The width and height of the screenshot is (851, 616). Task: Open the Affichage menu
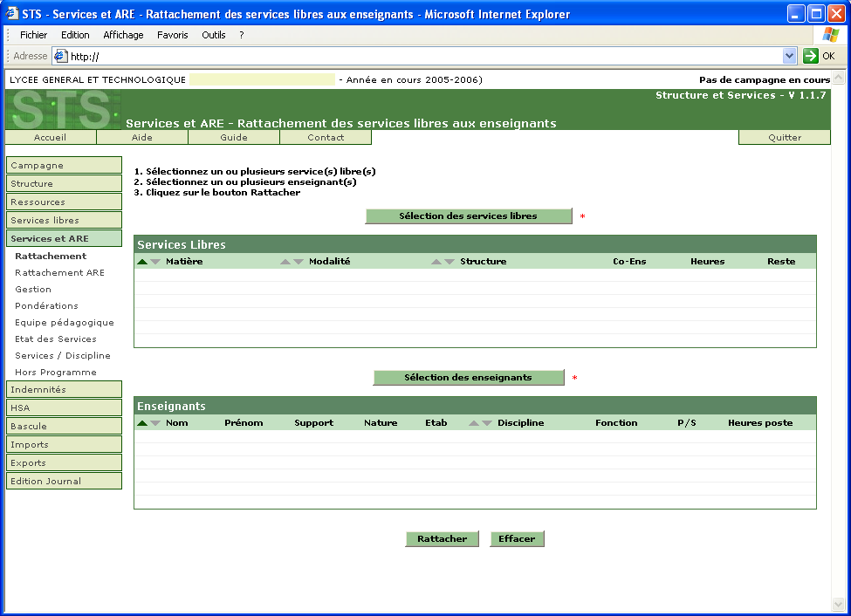[124, 35]
